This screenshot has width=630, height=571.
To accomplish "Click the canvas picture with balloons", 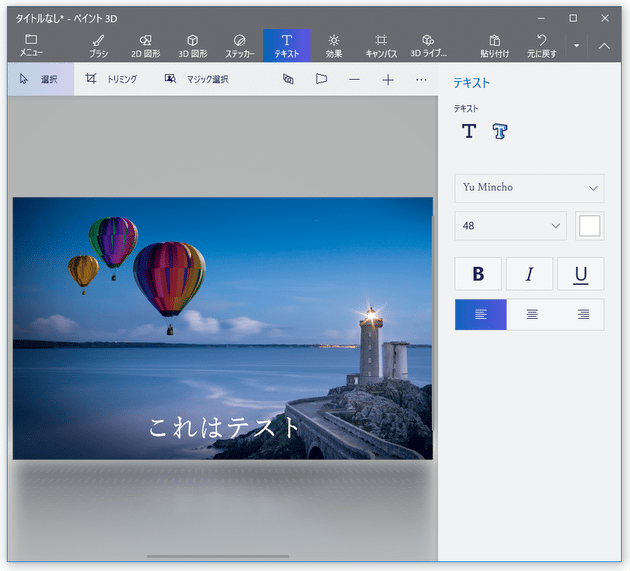I will [223, 328].
